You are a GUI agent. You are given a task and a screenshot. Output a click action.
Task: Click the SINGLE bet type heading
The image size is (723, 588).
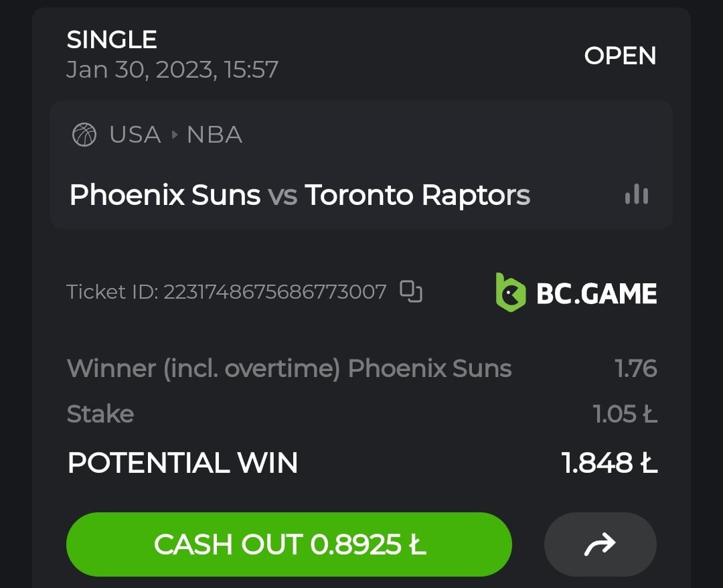(112, 40)
